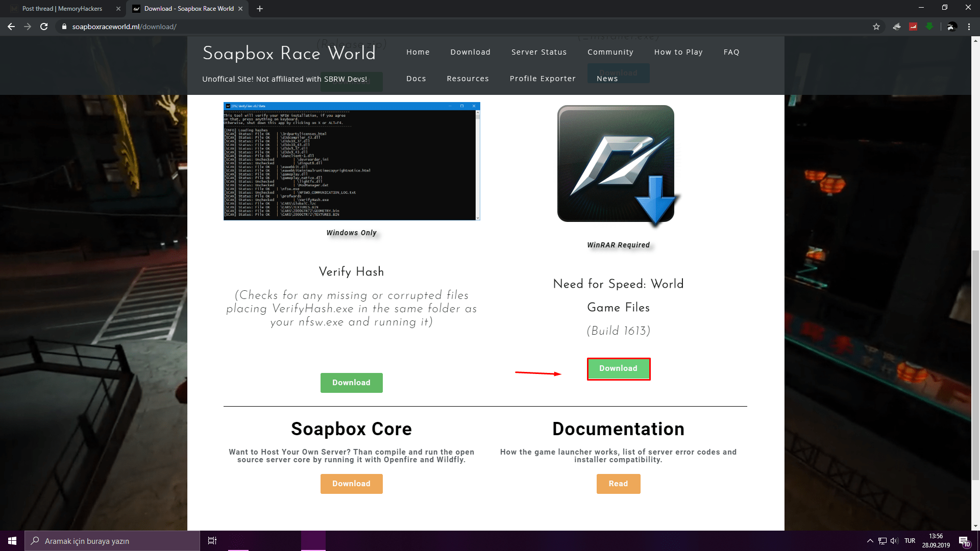The height and width of the screenshot is (551, 980).
Task: Download Need for Speed World game files
Action: (x=619, y=369)
